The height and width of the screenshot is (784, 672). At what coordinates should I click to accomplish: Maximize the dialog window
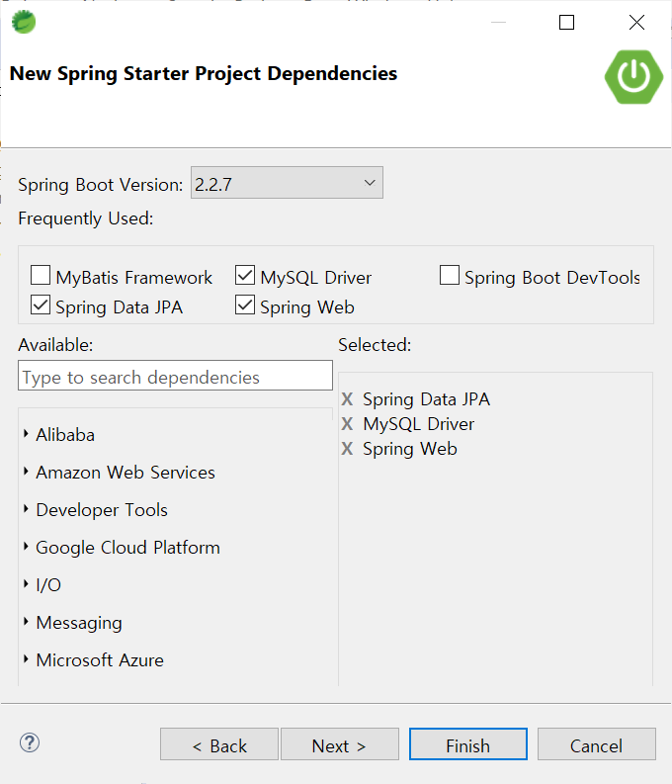click(566, 22)
